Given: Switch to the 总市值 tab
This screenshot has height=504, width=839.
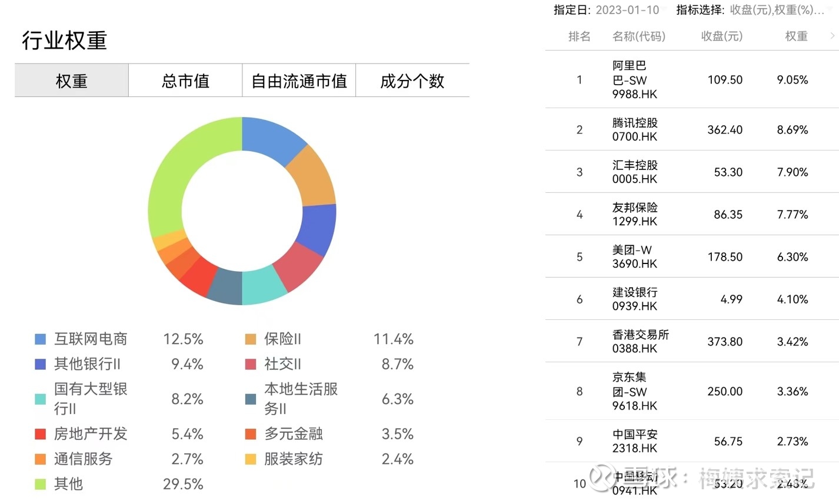Looking at the screenshot, I should coord(185,81).
